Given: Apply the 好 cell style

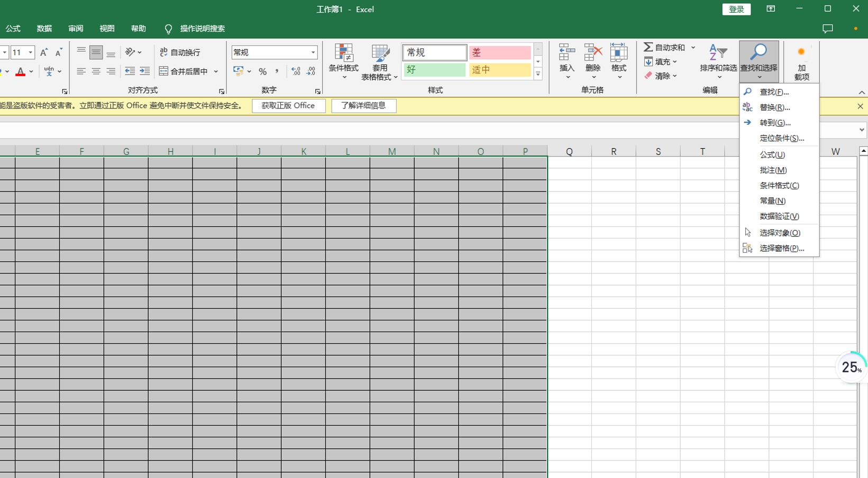Looking at the screenshot, I should pos(435,69).
